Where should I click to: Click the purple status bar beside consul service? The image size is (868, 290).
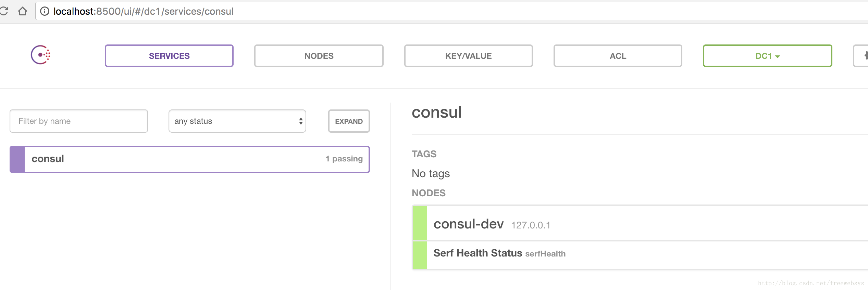point(17,159)
